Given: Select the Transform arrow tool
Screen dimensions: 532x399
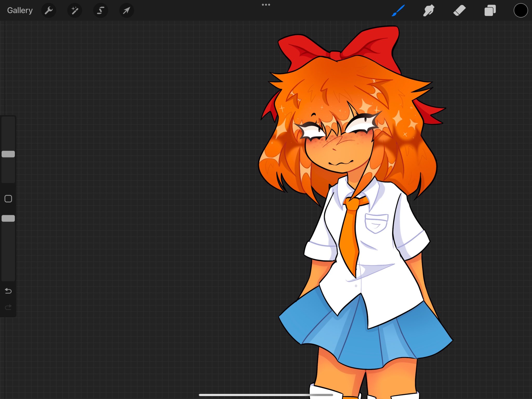Looking at the screenshot, I should (127, 11).
